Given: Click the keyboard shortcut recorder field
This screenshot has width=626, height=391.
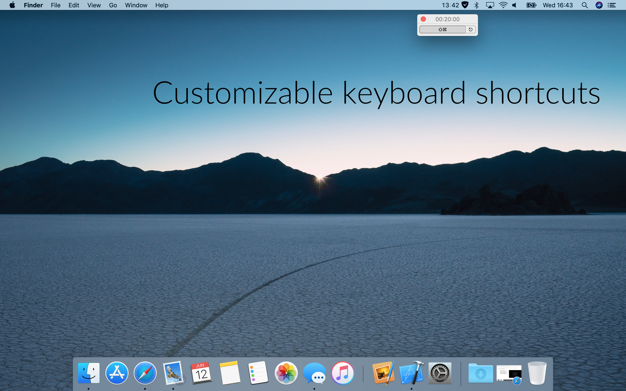Looking at the screenshot, I should click(442, 30).
